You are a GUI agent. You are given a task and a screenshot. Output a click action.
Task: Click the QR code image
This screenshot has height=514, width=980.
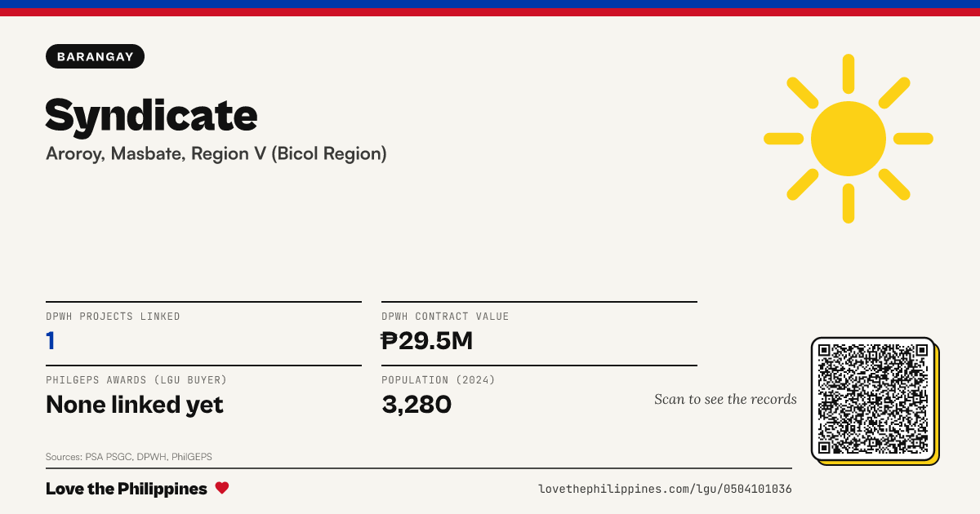873,399
